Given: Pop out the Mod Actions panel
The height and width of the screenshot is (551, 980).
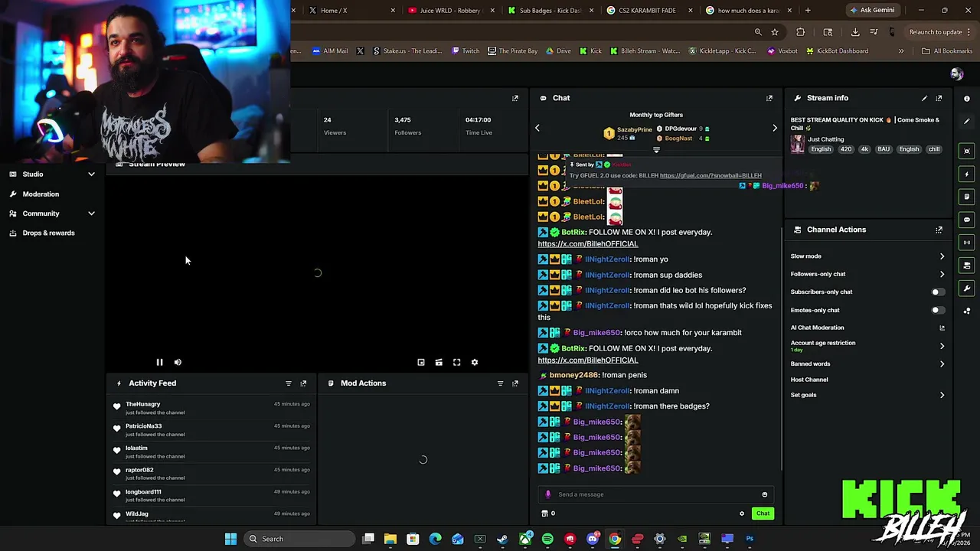Looking at the screenshot, I should 515,383.
